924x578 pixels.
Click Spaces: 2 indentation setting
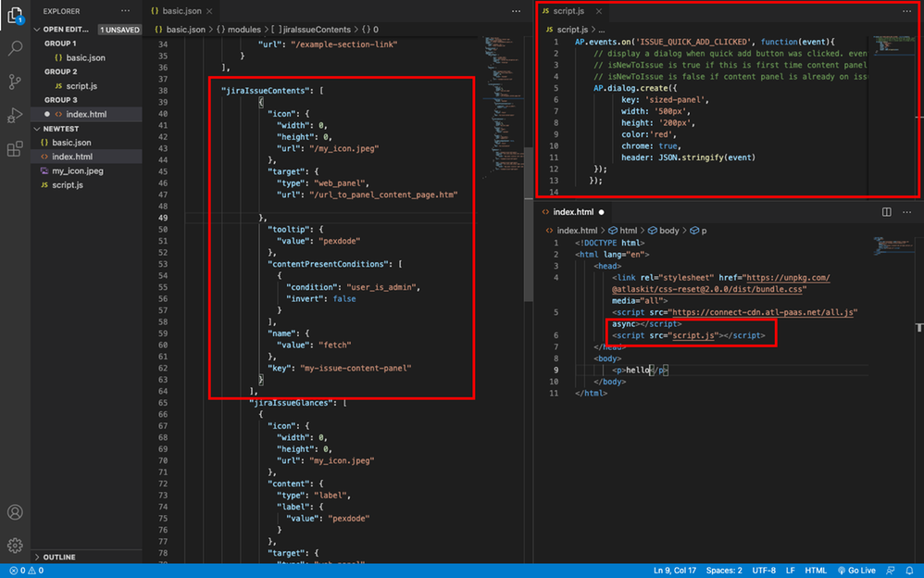724,571
